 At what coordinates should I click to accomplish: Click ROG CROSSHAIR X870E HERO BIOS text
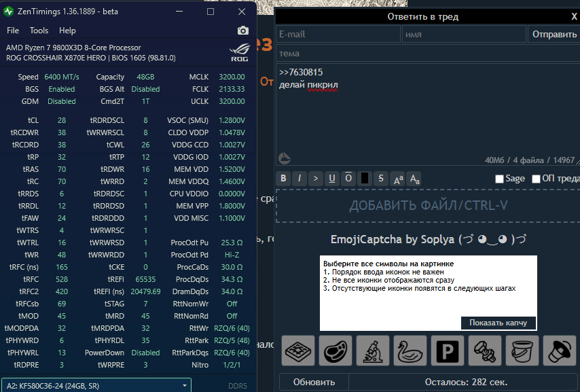point(90,58)
